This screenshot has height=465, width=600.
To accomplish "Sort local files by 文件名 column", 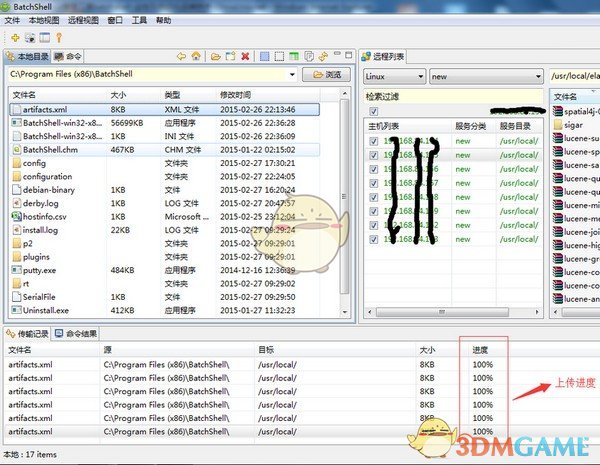I will click(x=57, y=95).
